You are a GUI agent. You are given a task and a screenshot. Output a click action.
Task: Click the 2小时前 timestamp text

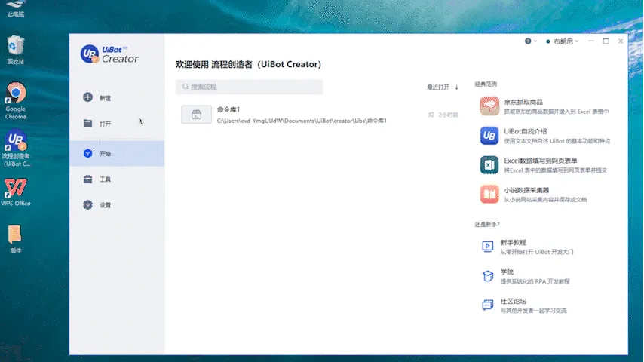tap(448, 115)
